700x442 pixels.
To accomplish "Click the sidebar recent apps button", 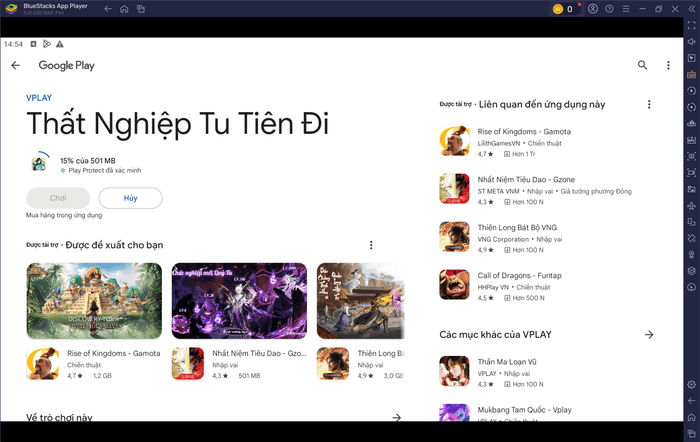I will coord(692,434).
